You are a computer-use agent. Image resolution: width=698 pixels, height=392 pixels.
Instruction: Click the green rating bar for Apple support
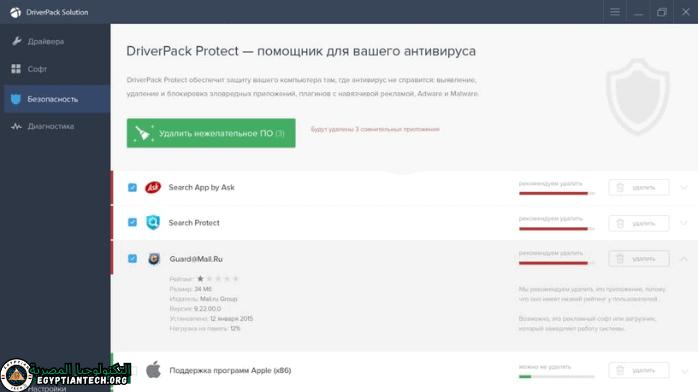556,376
